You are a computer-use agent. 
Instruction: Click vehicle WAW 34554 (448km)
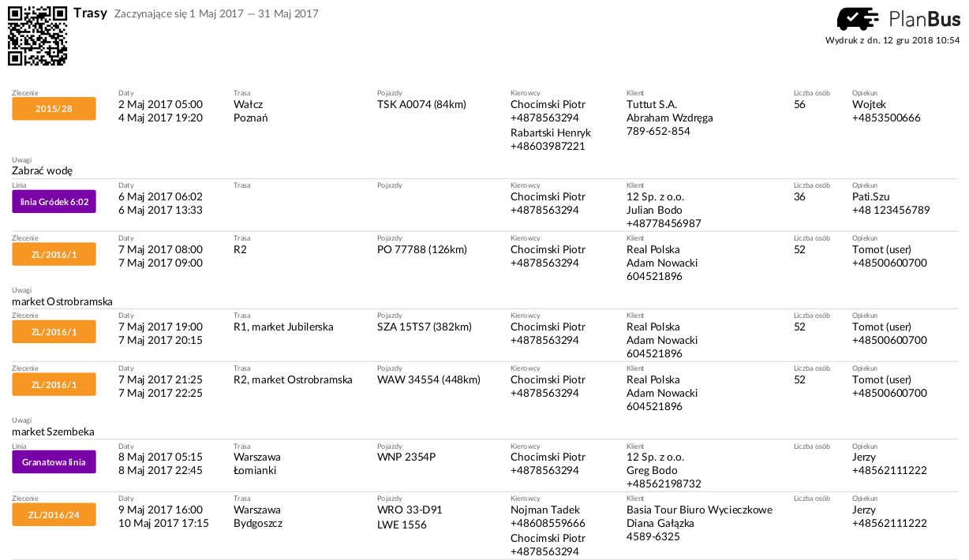[428, 379]
